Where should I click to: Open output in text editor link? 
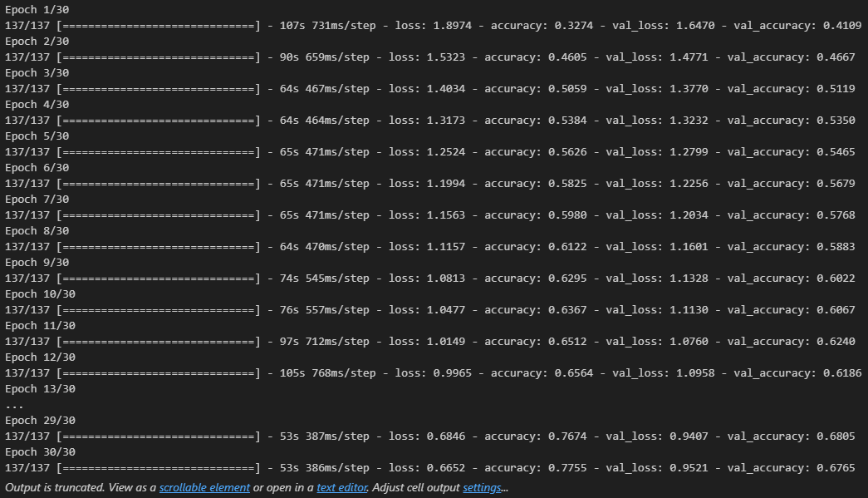point(341,487)
